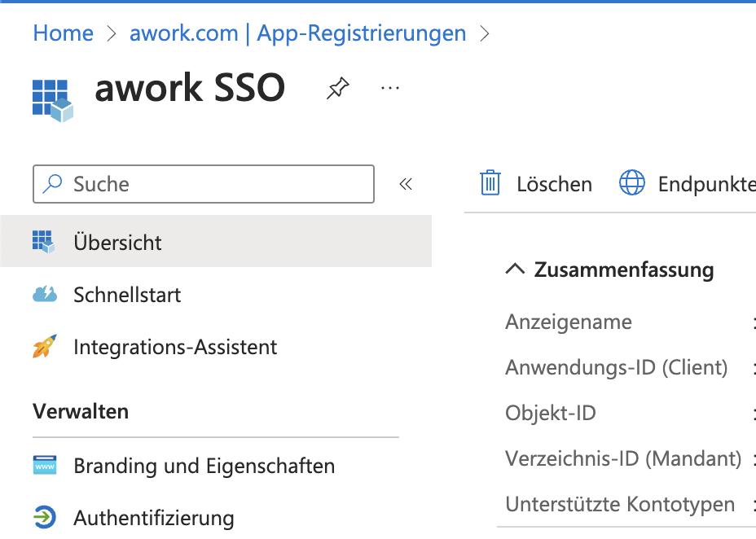Click the magnifier icon in Suche
Image resolution: width=756 pixels, height=539 pixels.
(x=52, y=183)
